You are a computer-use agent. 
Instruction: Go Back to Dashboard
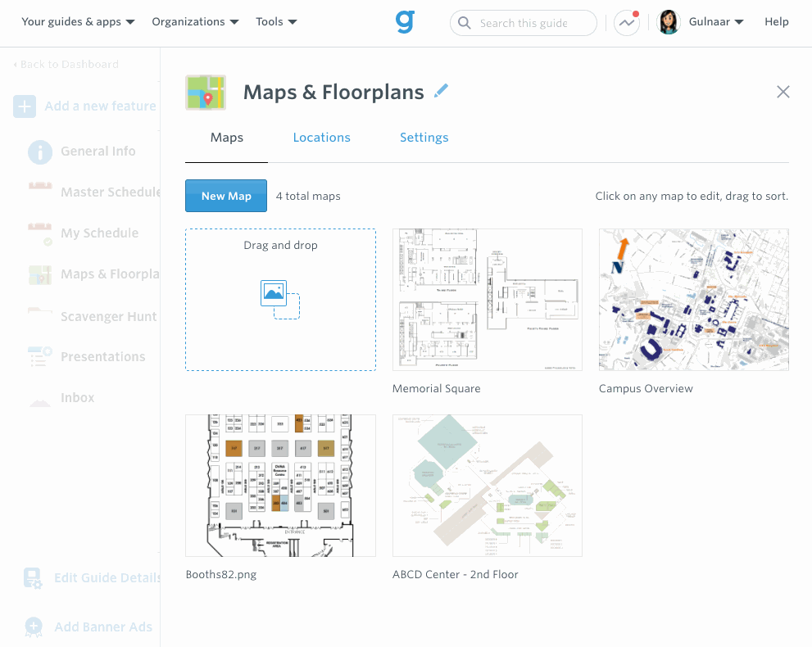tap(66, 64)
